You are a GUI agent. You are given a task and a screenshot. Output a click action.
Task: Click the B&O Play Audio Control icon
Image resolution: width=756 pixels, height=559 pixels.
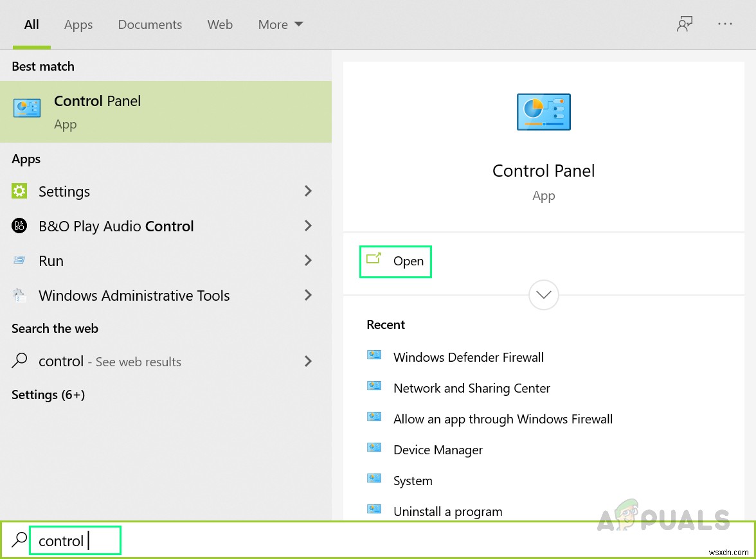pyautogui.click(x=19, y=226)
